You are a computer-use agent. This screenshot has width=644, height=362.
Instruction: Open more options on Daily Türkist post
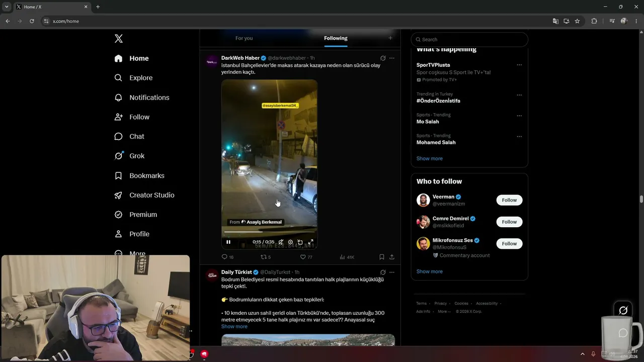(x=392, y=273)
